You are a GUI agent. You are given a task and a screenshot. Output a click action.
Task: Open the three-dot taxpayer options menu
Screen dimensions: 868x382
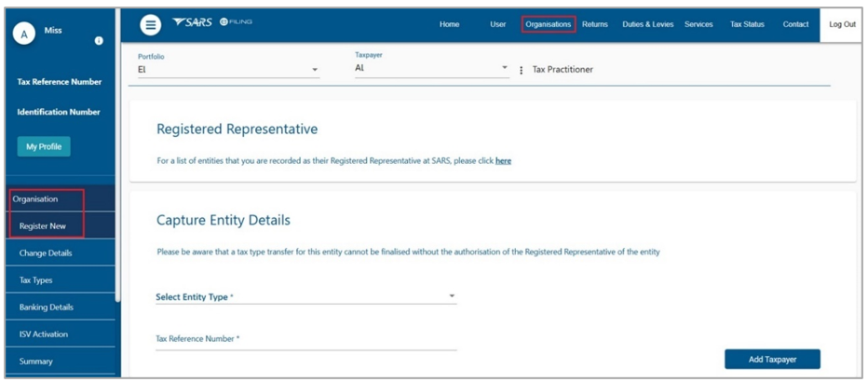(521, 70)
